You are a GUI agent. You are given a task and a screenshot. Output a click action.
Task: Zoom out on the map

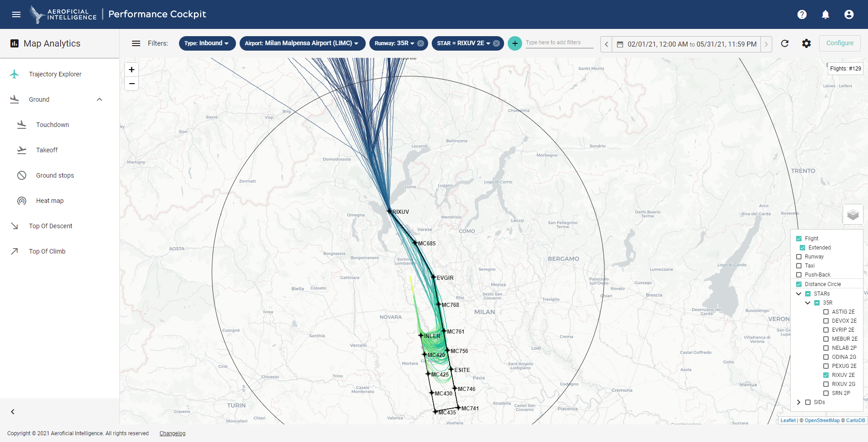132,84
